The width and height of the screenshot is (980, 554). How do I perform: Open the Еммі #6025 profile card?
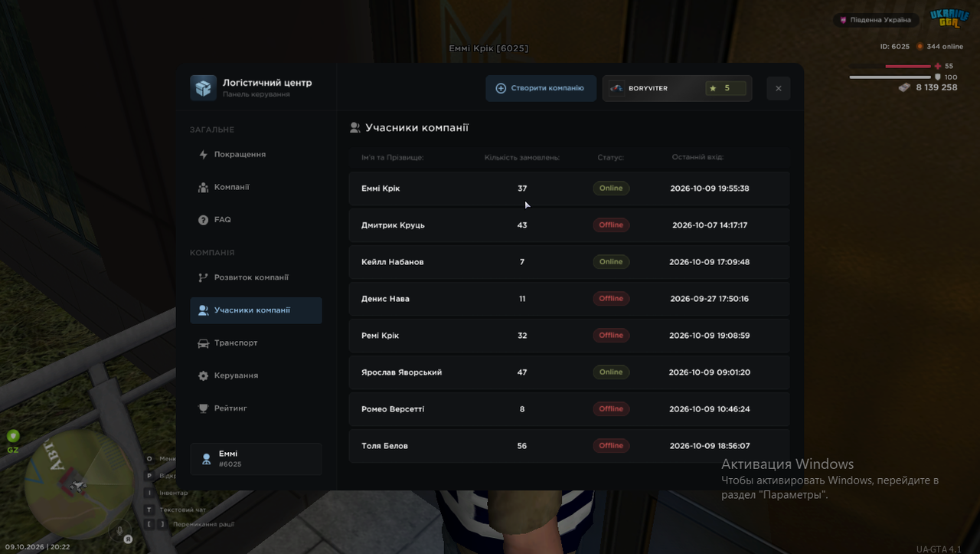coord(256,459)
